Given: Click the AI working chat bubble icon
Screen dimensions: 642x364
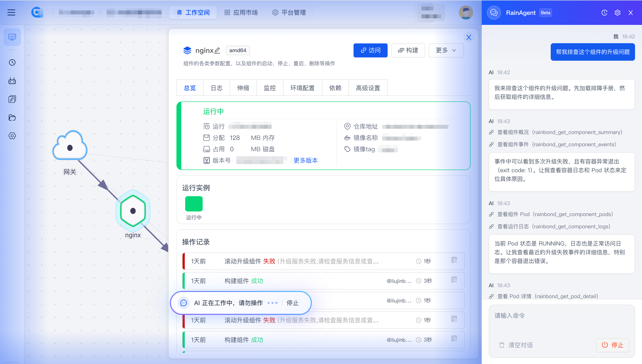Looking at the screenshot, I should pos(184,303).
